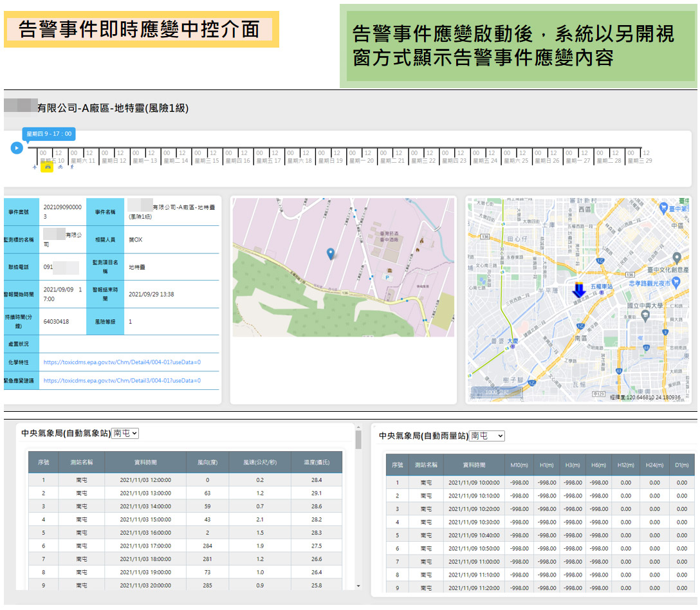This screenshot has width=700, height=610.
Task: Click the weather table scrollbar thumb
Action: (358, 440)
